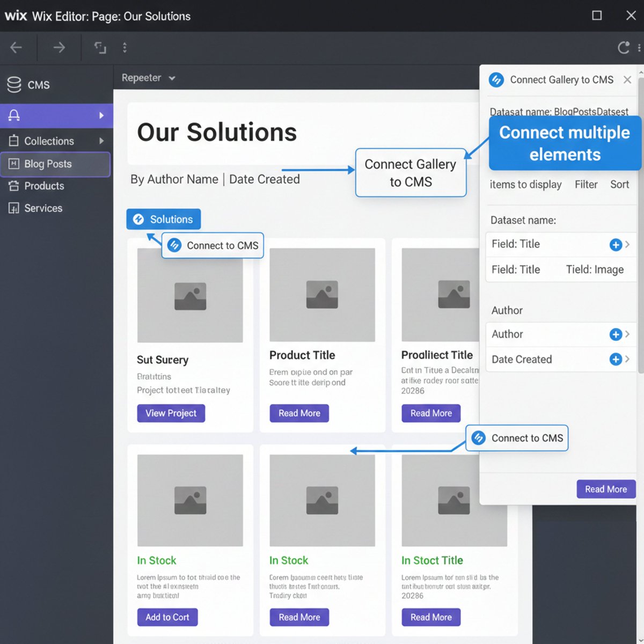Close the Connect Gallery to CMS panel
This screenshot has width=644, height=644.
[x=627, y=79]
